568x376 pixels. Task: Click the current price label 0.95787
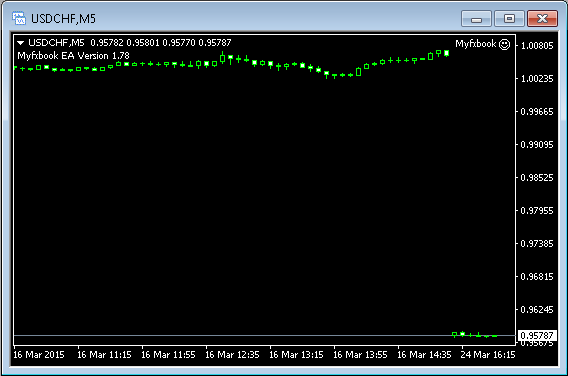click(537, 335)
